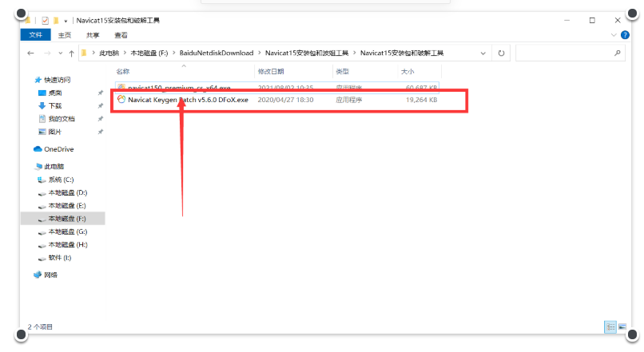Open recent locations dropdown arrow
Image resolution: width=644 pixels, height=352 pixels.
pos(61,53)
